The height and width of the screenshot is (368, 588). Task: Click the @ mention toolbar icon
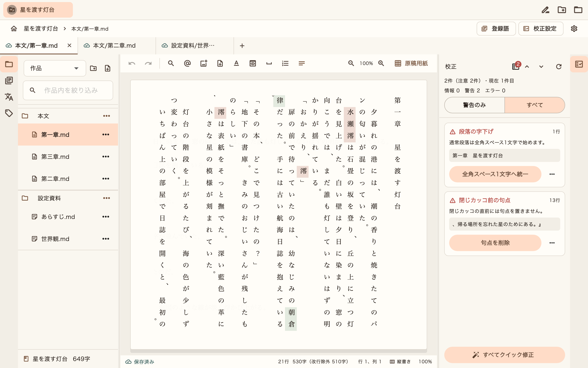point(187,64)
